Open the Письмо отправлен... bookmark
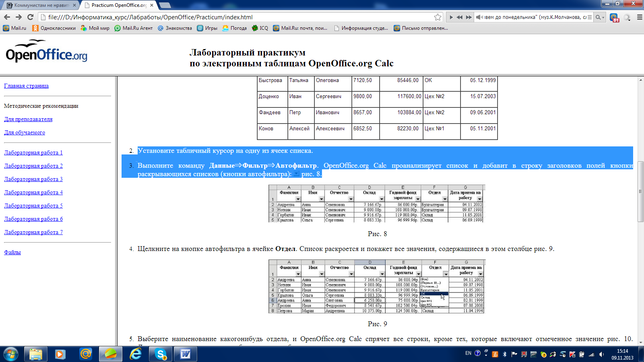 421,28
